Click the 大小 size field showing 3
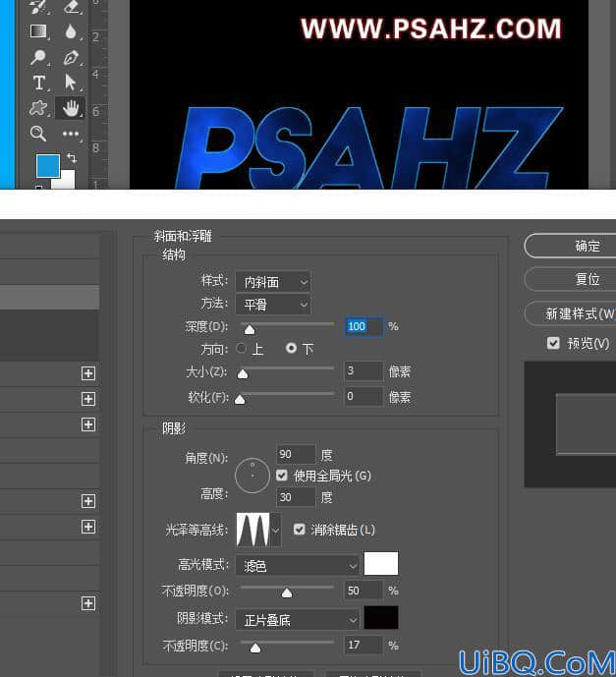This screenshot has height=677, width=616. pyautogui.click(x=364, y=370)
